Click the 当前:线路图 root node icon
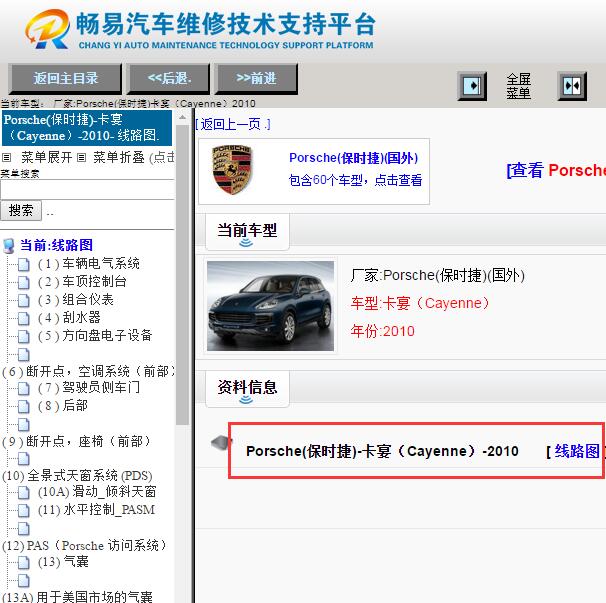 coord(9,246)
